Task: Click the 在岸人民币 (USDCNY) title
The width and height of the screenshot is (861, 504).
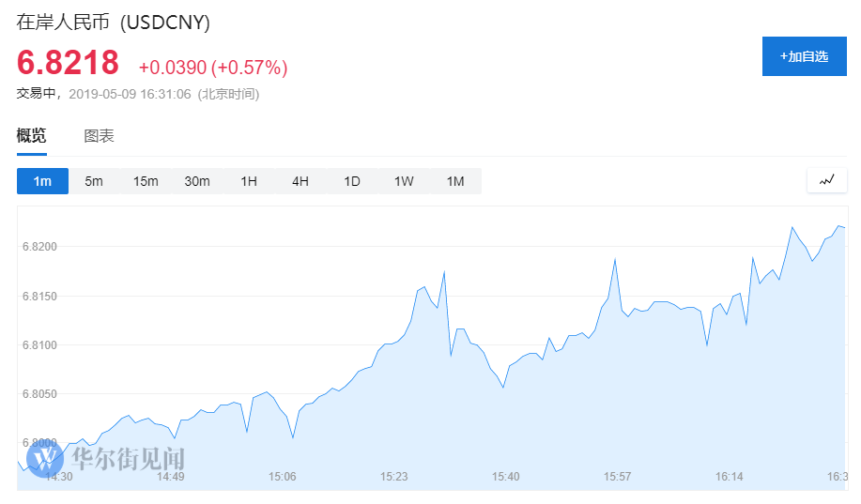Action: 114,21
